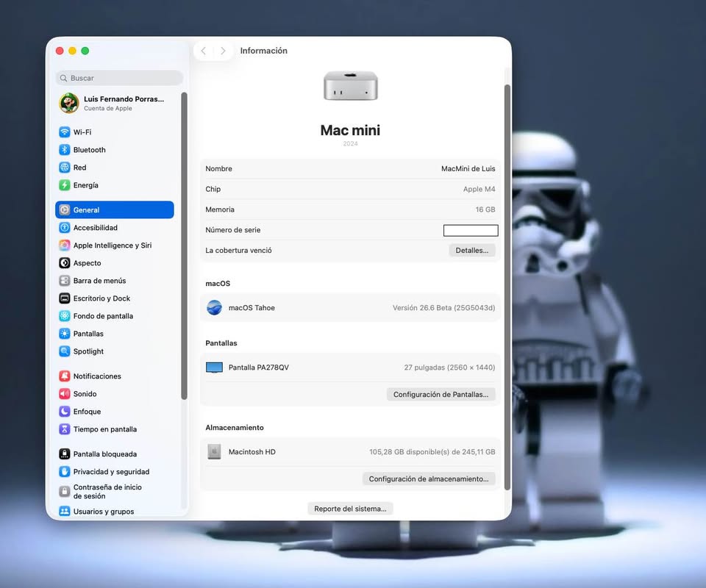Click the Reporte del sistema... button
Viewport: 706px width, 588px height.
tap(350, 509)
